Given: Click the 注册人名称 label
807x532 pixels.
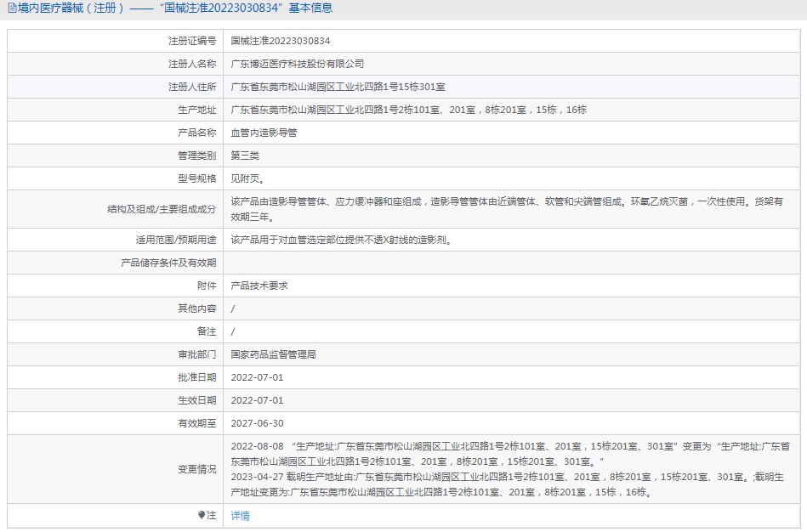Looking at the screenshot, I should [192, 64].
